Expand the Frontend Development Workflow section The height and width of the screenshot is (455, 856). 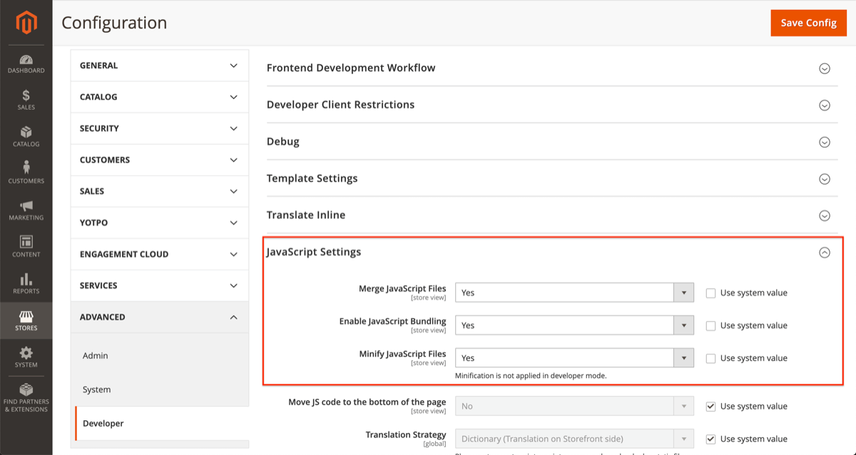552,68
